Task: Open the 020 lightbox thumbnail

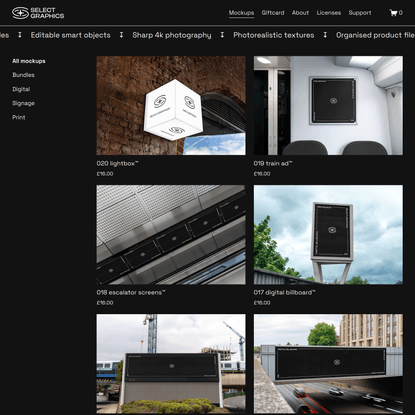Action: pos(171,105)
